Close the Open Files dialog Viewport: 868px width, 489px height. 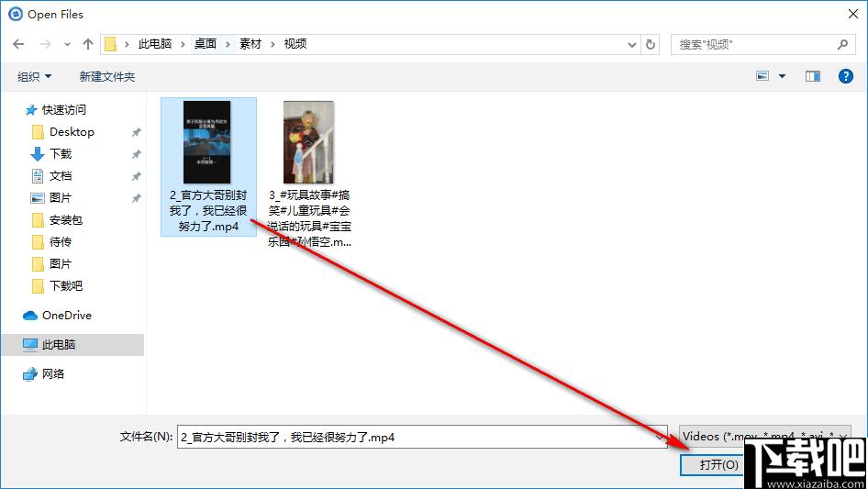853,15
